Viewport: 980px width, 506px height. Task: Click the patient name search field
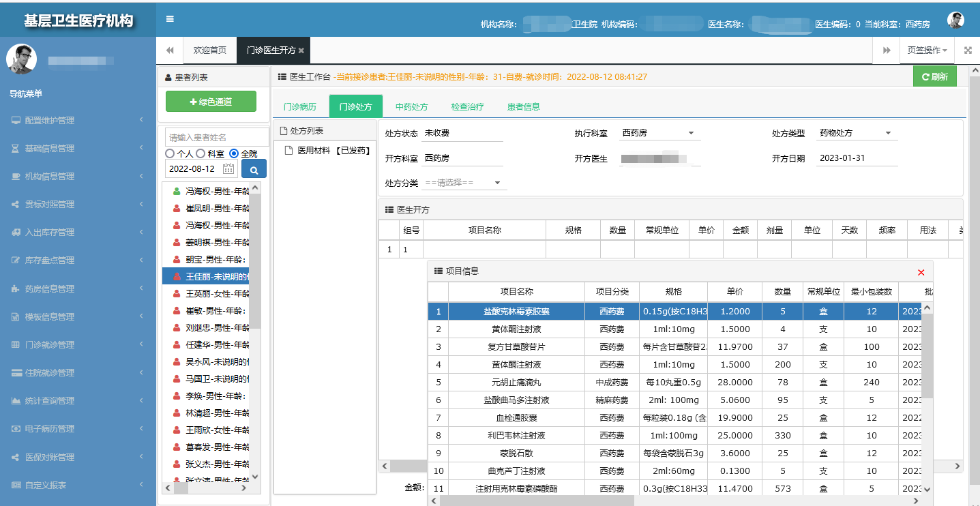(217, 138)
